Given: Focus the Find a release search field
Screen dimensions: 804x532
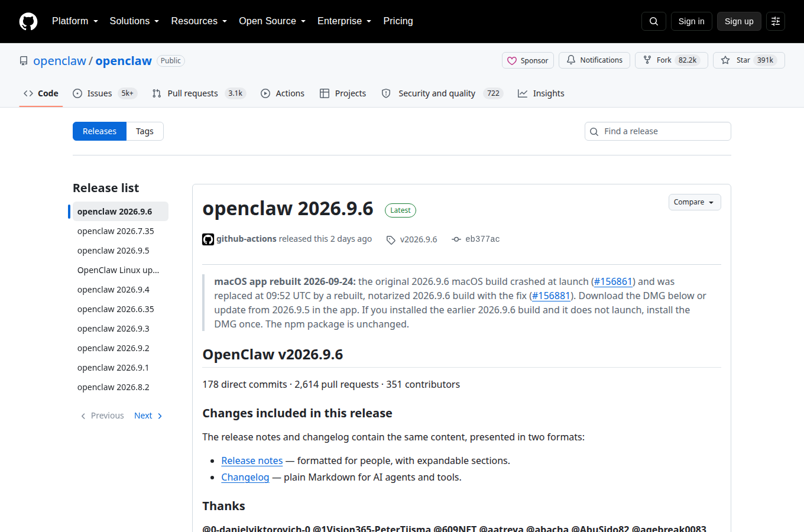Looking at the screenshot, I should click(x=658, y=131).
